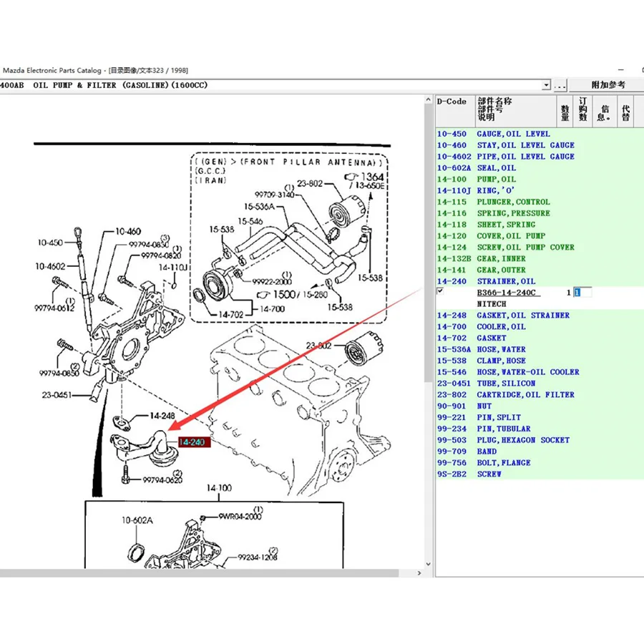Toggle the B366-14-240C part checkbox
644x644 pixels.
[440, 291]
